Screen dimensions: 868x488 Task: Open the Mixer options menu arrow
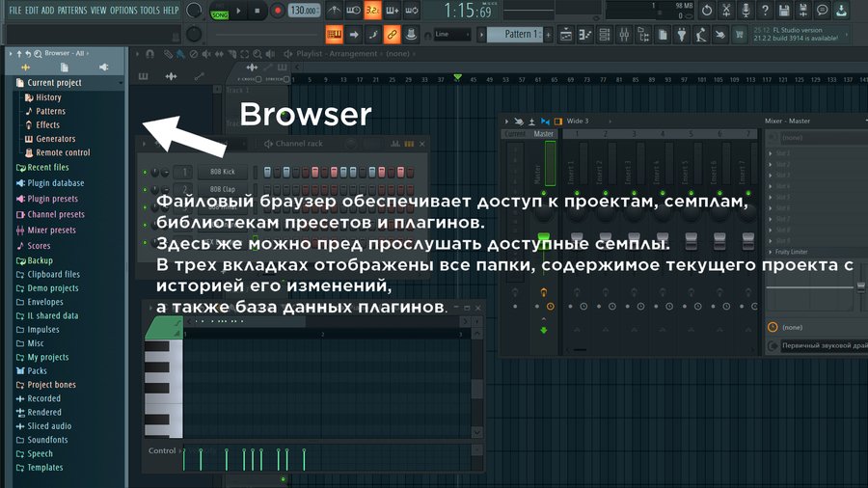pyautogui.click(x=506, y=122)
